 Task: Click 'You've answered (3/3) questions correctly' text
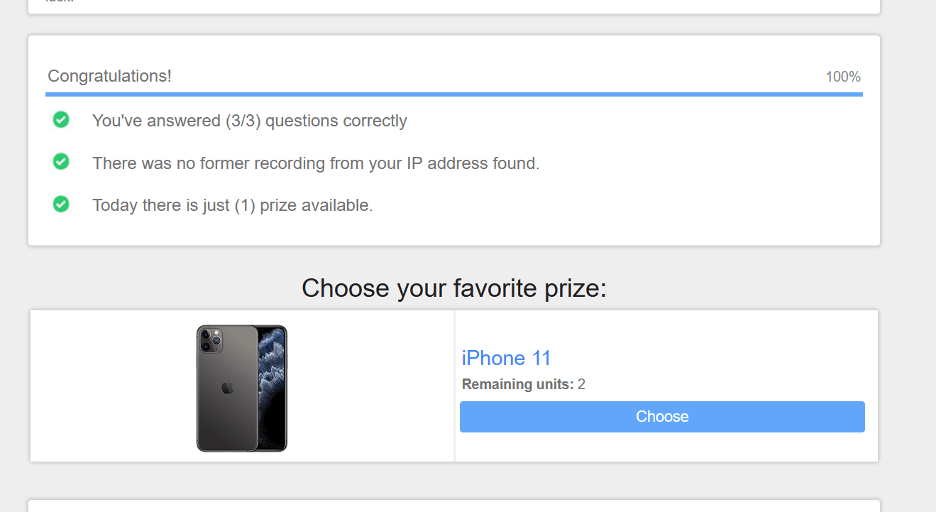(250, 121)
